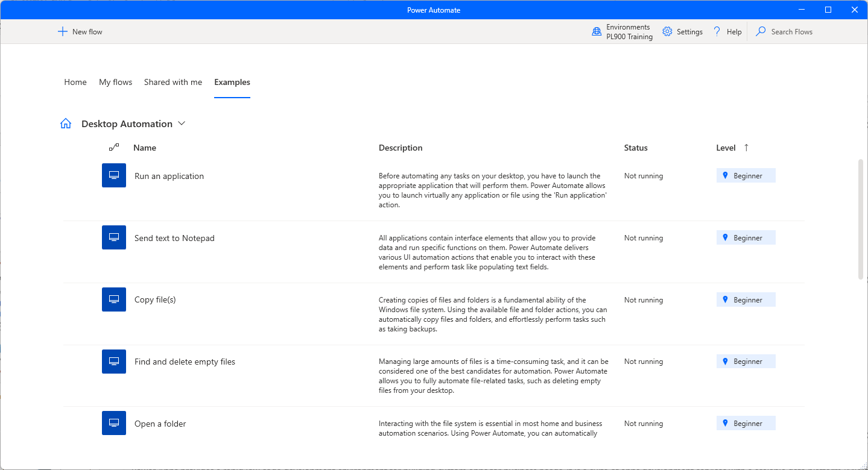Click the desktop flow icon for Run an application
The image size is (868, 470).
[x=114, y=175]
